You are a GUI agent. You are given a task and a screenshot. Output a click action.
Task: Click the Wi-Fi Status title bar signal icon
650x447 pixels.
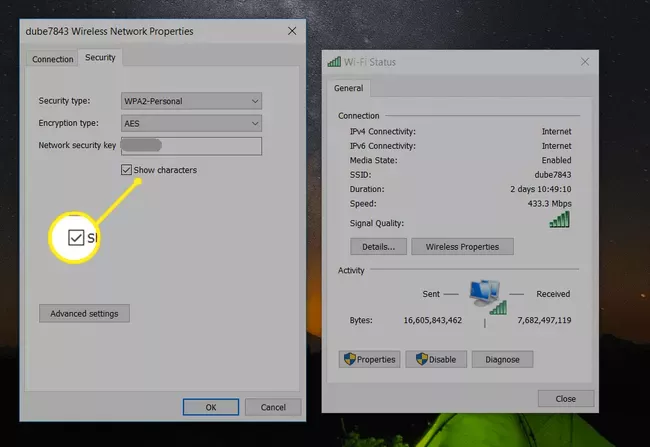pyautogui.click(x=334, y=62)
